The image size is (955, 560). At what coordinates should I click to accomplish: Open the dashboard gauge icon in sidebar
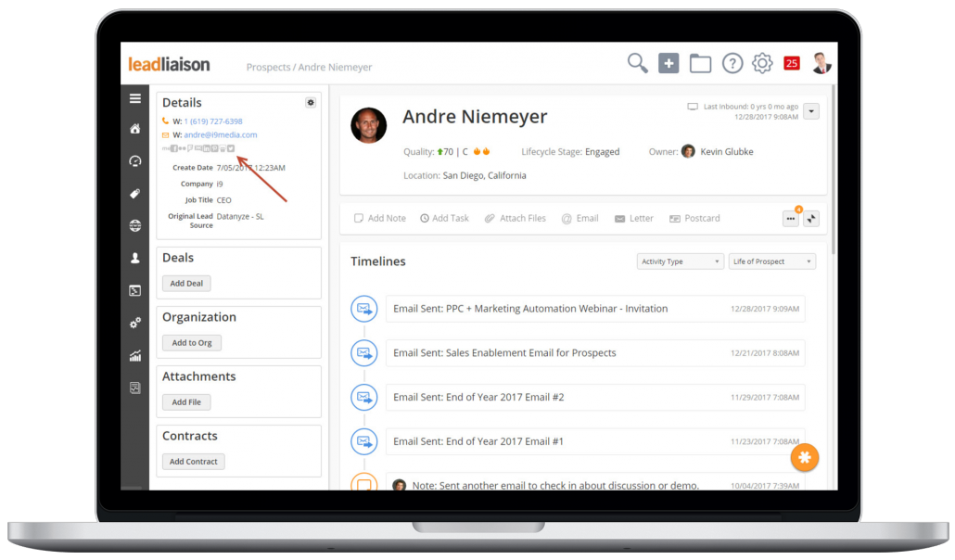tap(135, 161)
